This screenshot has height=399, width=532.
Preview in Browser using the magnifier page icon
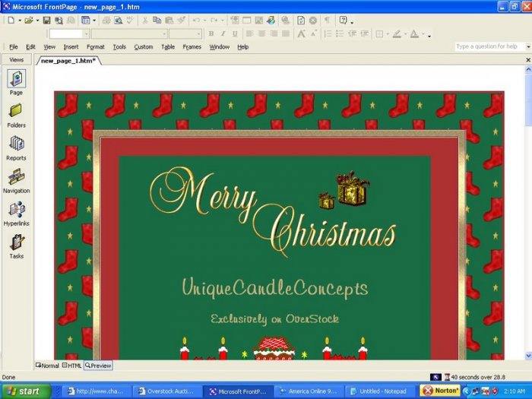(x=118, y=21)
